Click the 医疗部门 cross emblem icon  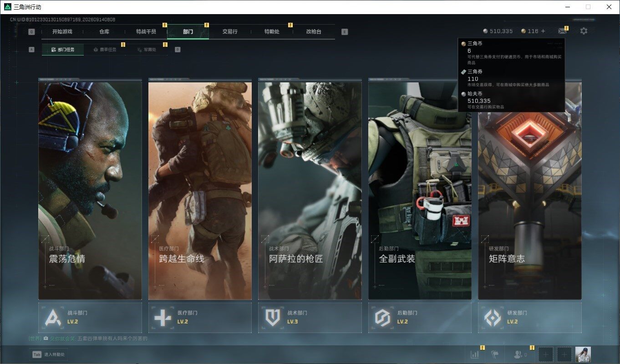pyautogui.click(x=163, y=318)
